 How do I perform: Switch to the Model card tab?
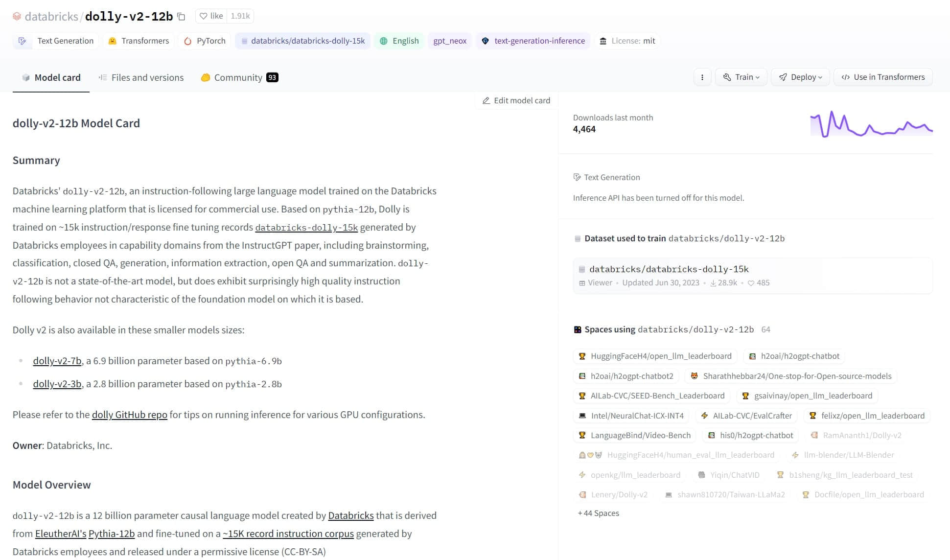51,77
